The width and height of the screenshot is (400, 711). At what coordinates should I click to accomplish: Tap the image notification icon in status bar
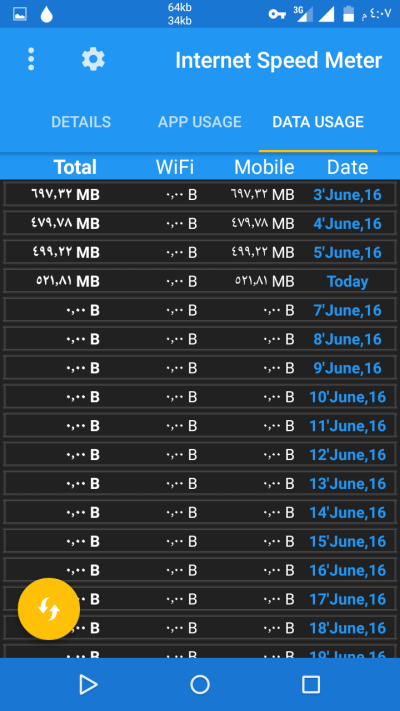pos(20,14)
